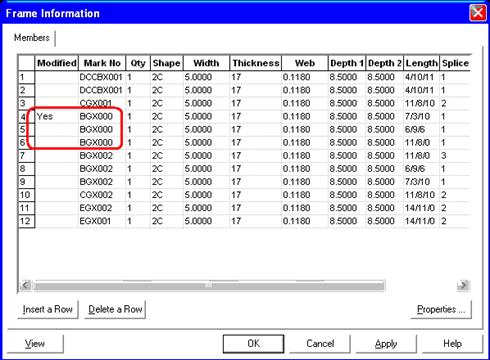Select the Depth 1 column header
Viewport: 490px width, 360px height.
[347, 63]
